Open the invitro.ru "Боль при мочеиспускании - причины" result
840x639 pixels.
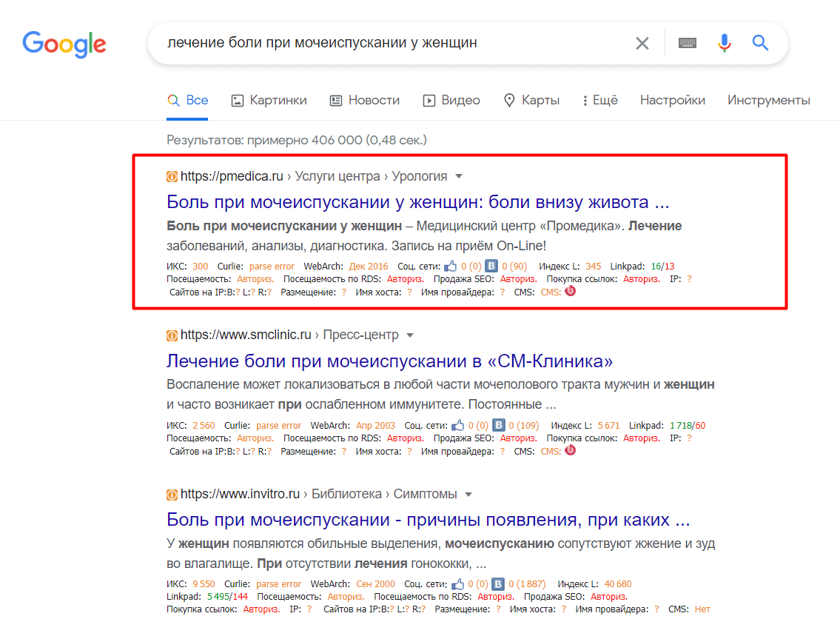(428, 519)
